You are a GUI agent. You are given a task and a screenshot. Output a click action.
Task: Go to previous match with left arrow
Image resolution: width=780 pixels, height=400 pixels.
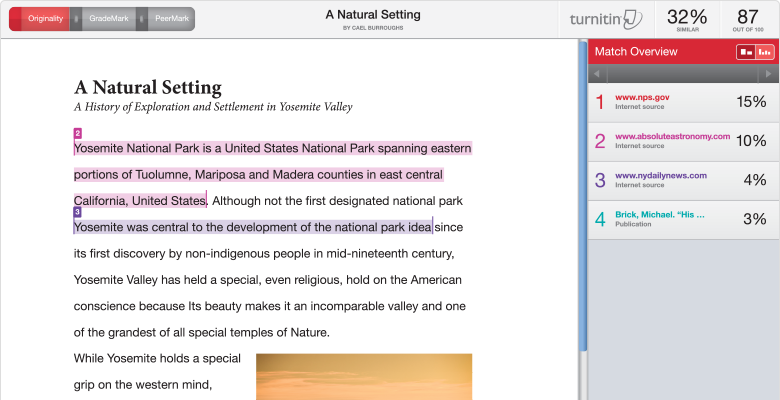tap(597, 75)
